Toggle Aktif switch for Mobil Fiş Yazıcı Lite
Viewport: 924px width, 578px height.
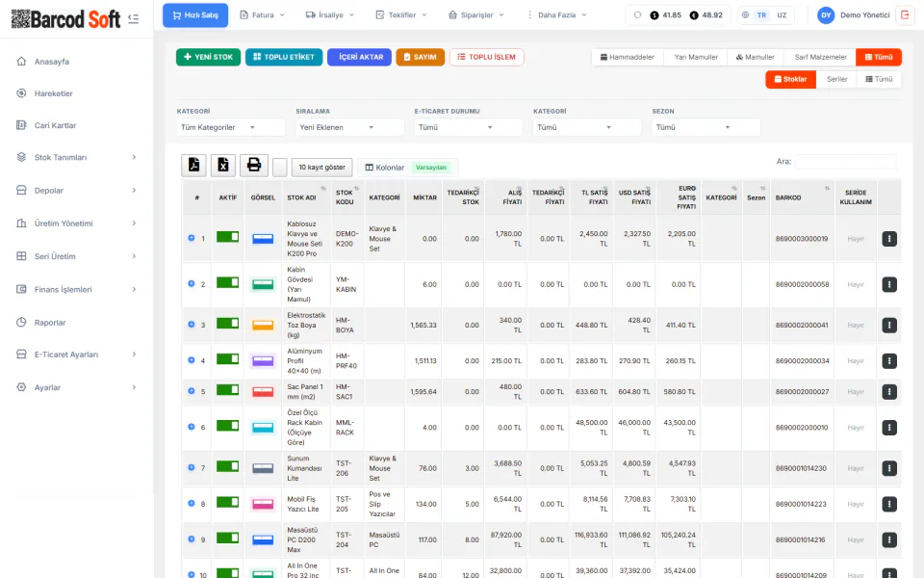(227, 502)
